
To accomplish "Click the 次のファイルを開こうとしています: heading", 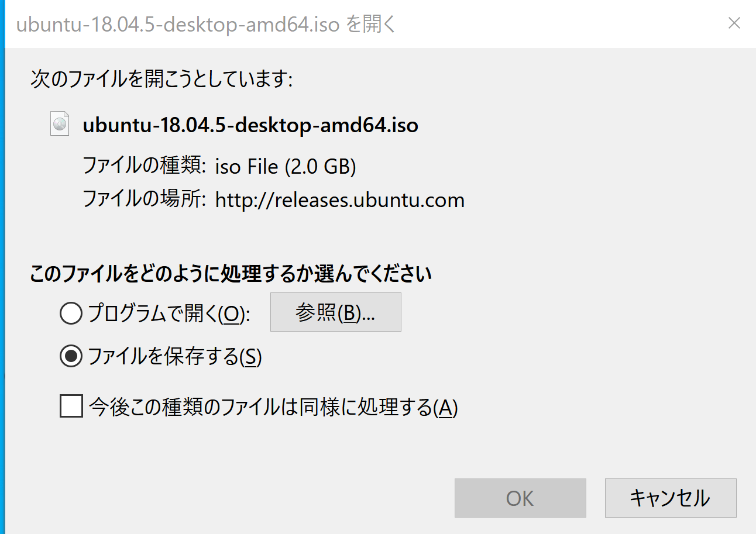I will 161,79.
